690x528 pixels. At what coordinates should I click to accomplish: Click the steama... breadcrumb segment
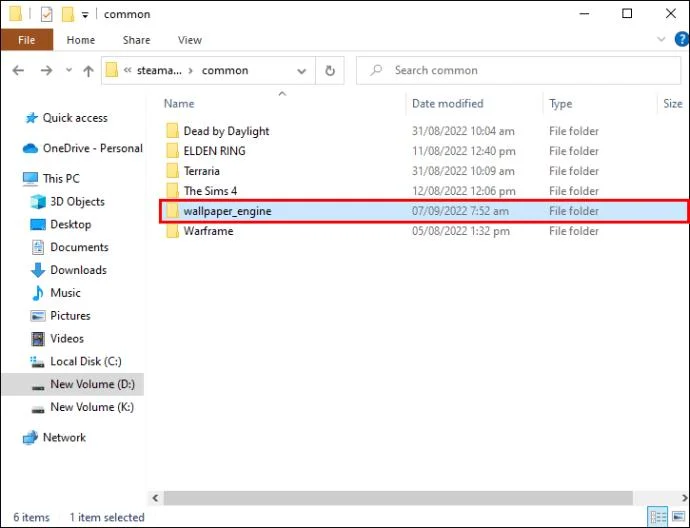(159, 71)
